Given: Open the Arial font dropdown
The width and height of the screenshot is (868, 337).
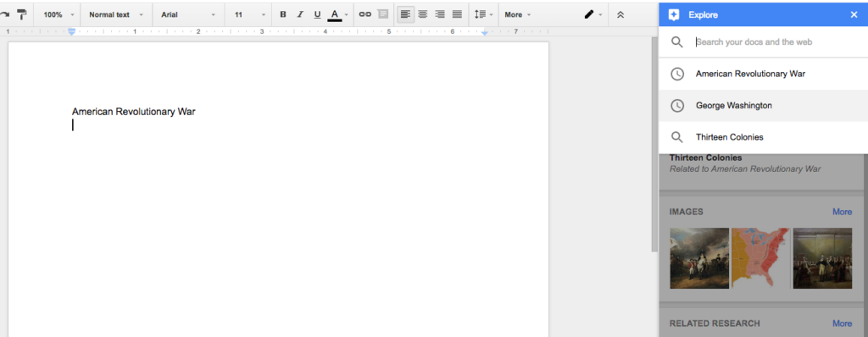Looking at the screenshot, I should 188,14.
